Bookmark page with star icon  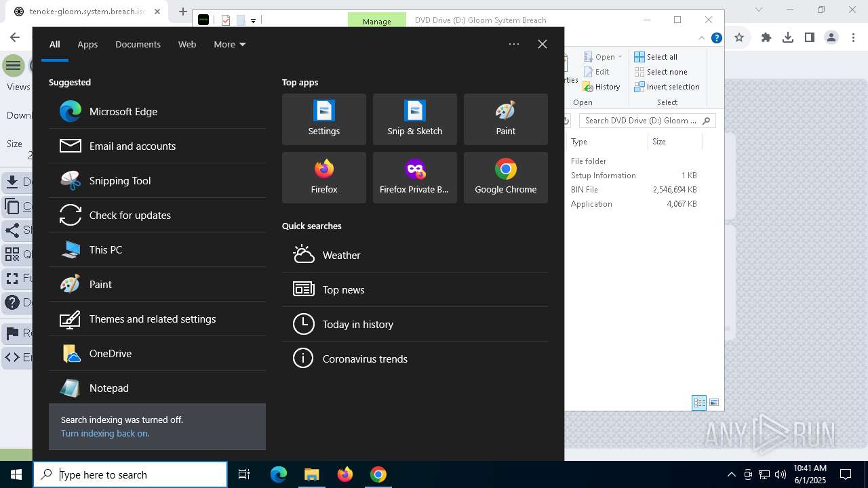(x=739, y=38)
